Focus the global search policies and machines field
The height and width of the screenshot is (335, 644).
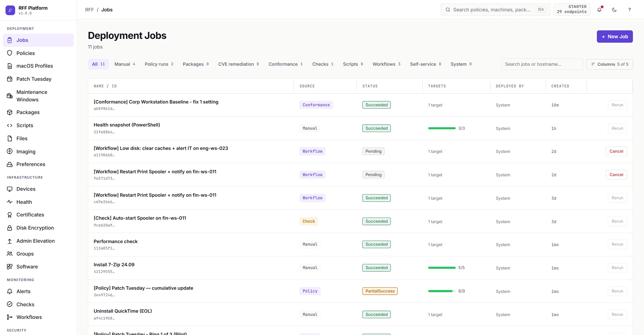click(x=495, y=10)
